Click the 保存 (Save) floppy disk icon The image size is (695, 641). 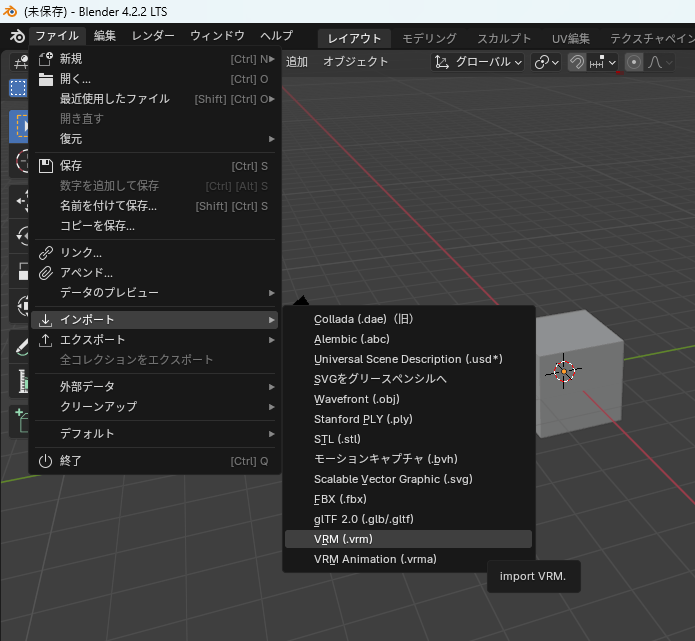tap(45, 166)
